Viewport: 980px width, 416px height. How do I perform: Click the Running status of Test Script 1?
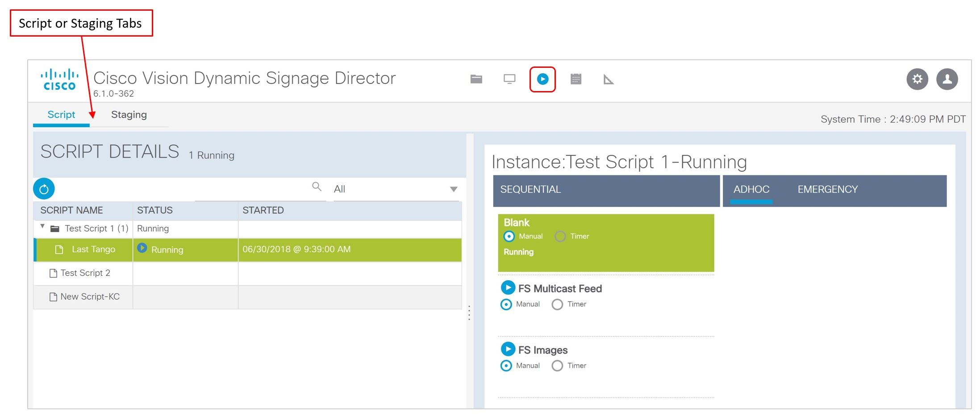pyautogui.click(x=153, y=229)
